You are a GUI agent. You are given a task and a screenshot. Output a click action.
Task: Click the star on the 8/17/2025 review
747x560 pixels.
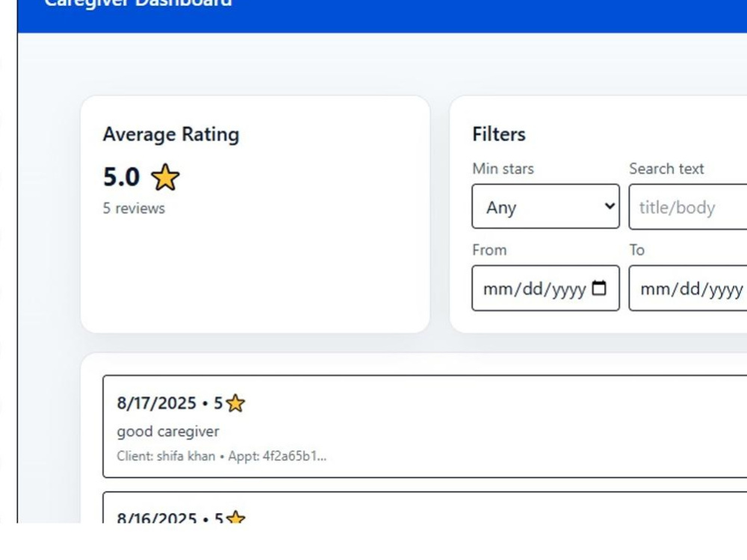[x=235, y=403]
